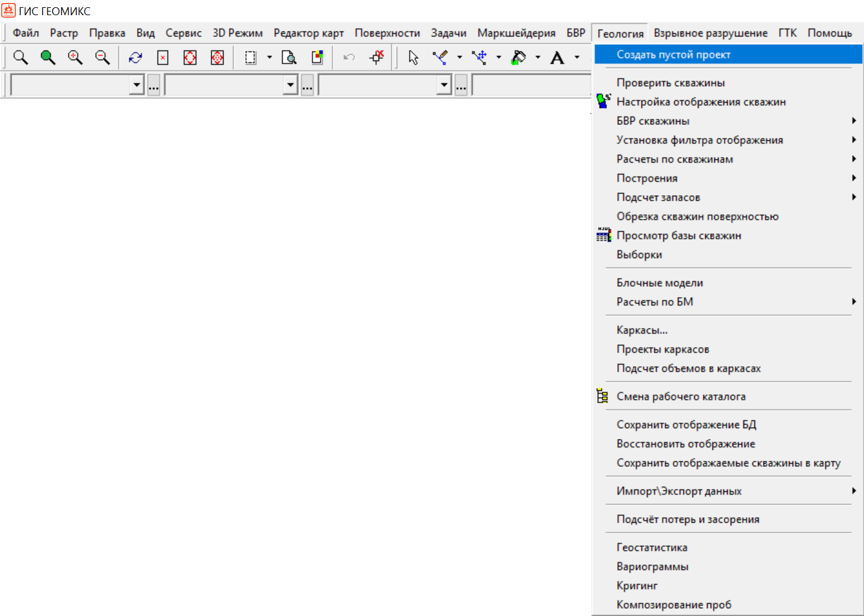Click the red target extents icon

pyautogui.click(x=217, y=58)
